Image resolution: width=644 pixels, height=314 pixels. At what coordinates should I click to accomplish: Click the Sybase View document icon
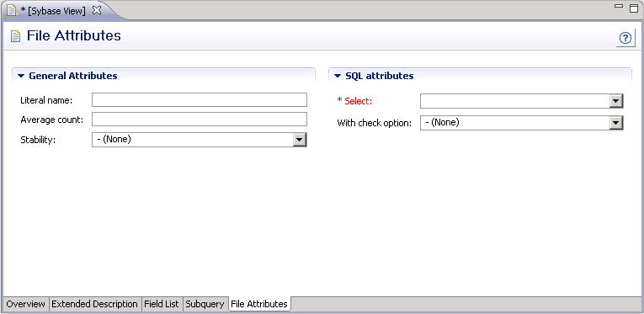pyautogui.click(x=12, y=11)
